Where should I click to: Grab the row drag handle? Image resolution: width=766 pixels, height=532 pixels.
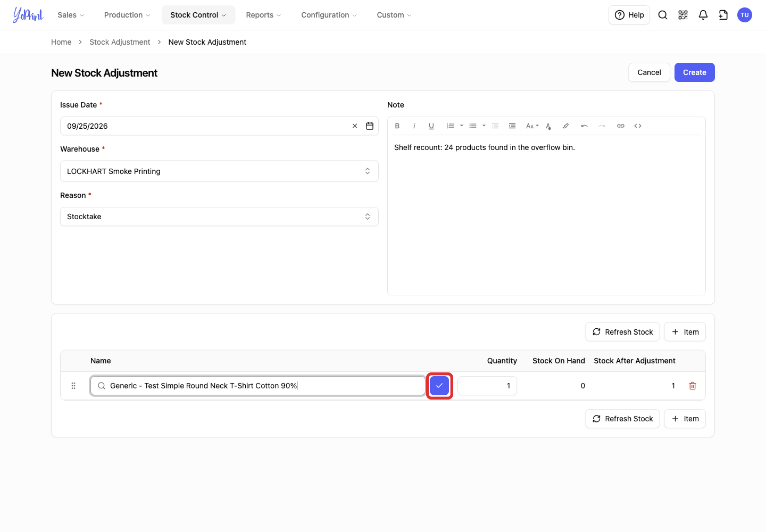click(73, 386)
